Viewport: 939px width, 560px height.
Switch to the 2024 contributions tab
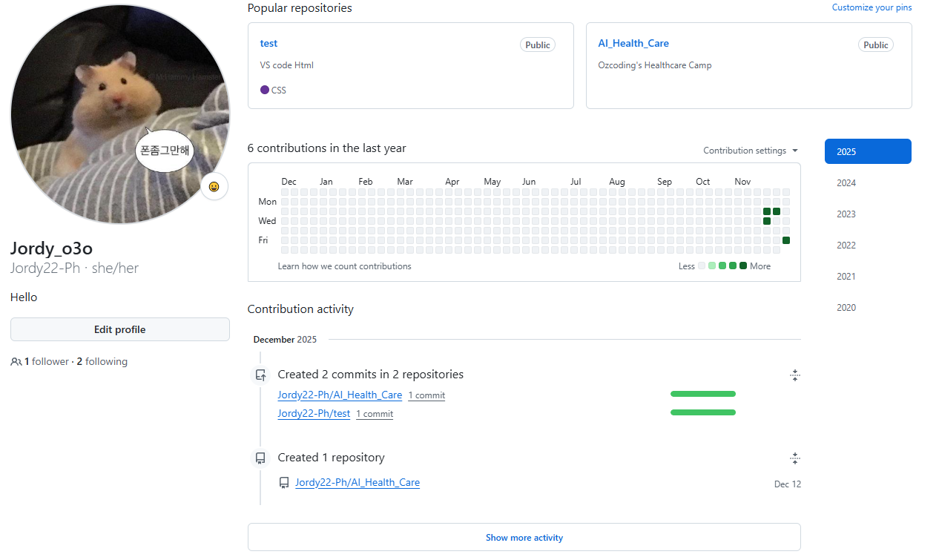coord(846,182)
